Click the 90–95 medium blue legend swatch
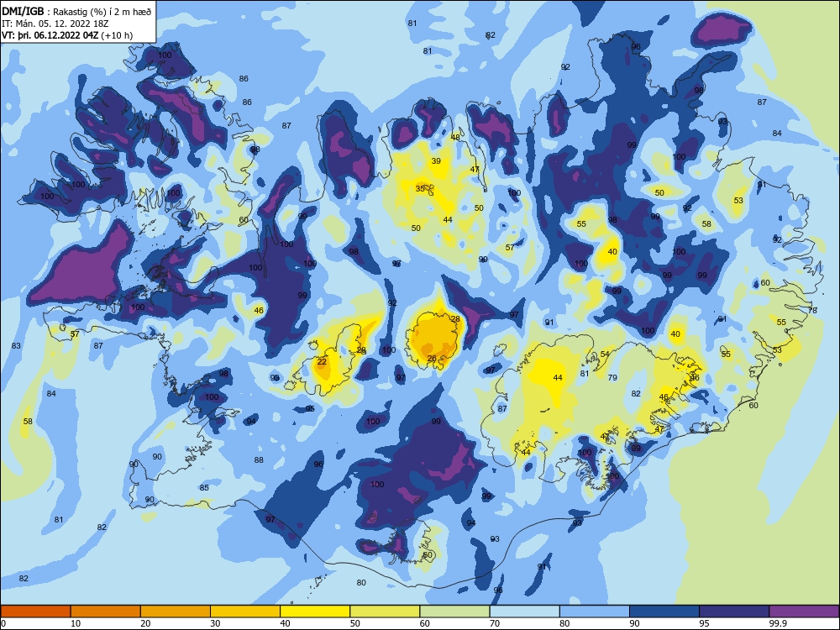 [x=664, y=612]
